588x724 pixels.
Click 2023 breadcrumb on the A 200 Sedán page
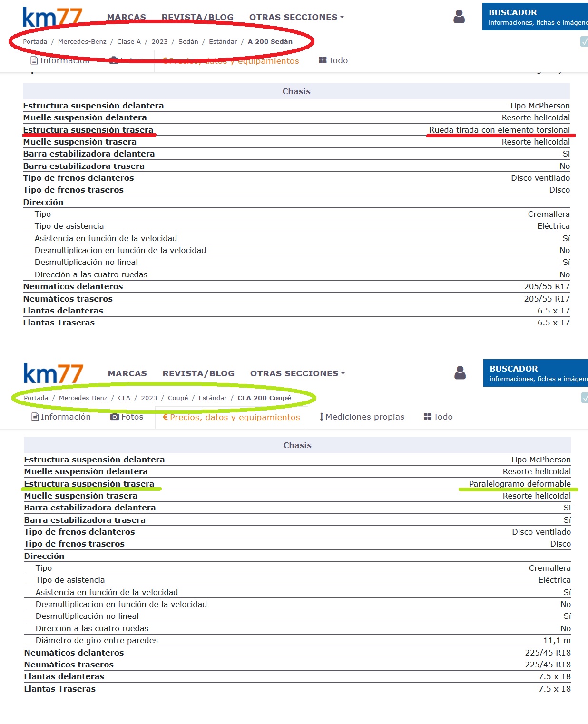tap(159, 41)
